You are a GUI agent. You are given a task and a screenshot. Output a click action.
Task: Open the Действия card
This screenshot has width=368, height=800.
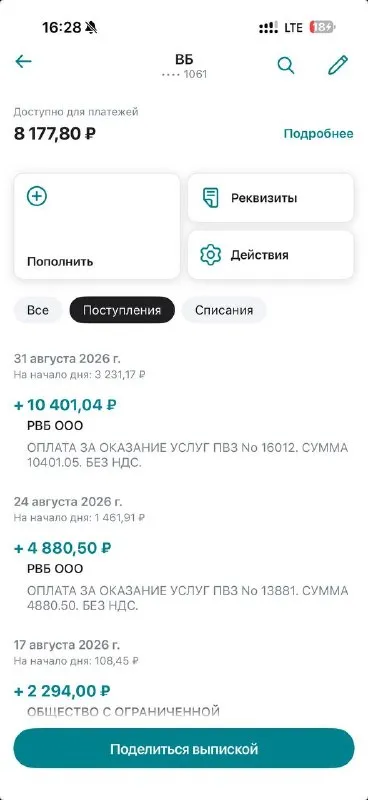pyautogui.click(x=271, y=255)
